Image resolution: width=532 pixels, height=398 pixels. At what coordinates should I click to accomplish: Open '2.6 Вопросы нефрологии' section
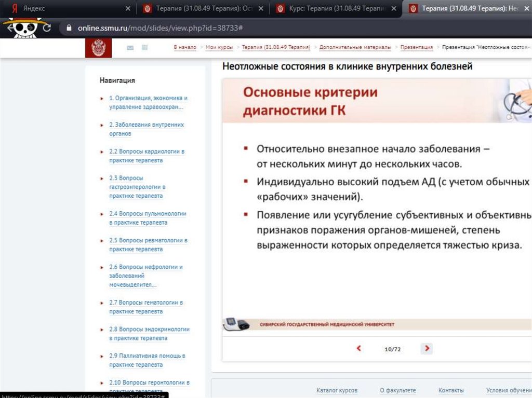pos(145,276)
